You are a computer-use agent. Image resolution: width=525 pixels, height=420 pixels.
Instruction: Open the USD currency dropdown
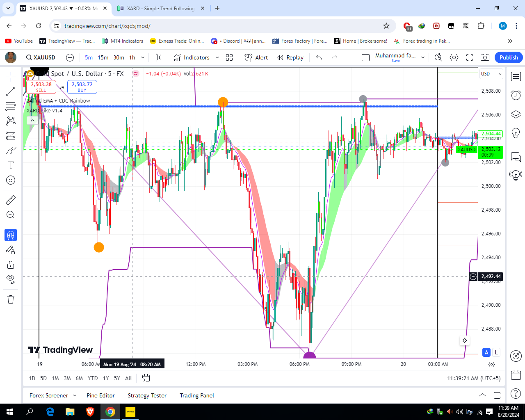click(491, 74)
